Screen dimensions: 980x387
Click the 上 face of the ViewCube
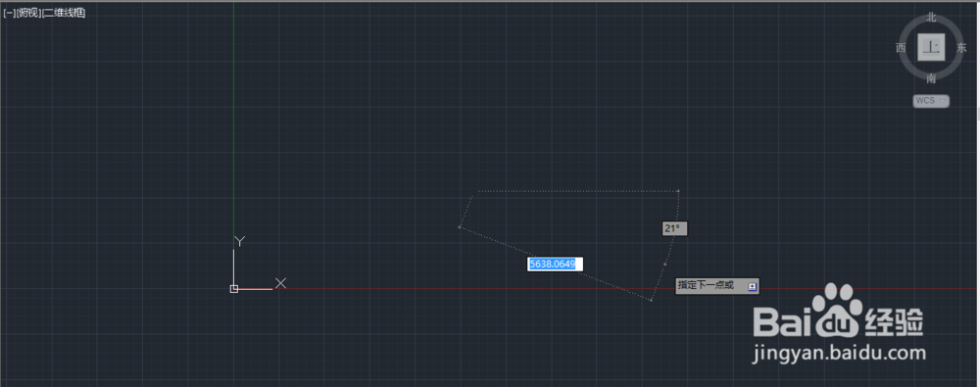click(931, 47)
